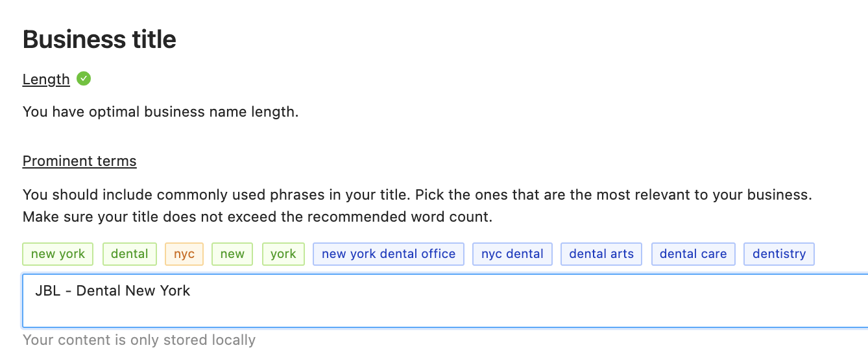The image size is (868, 363).
Task: Open the underlined Prominent terms label
Action: 80,161
